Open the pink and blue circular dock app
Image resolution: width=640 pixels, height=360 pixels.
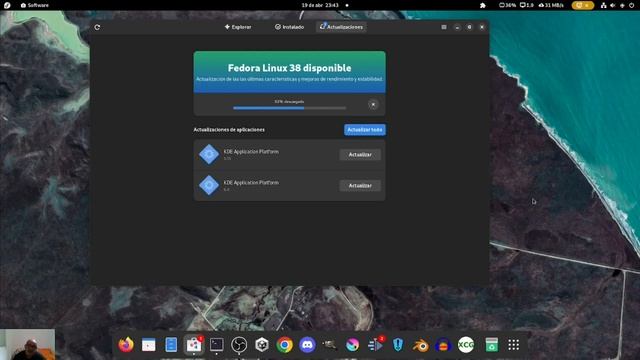tap(353, 345)
